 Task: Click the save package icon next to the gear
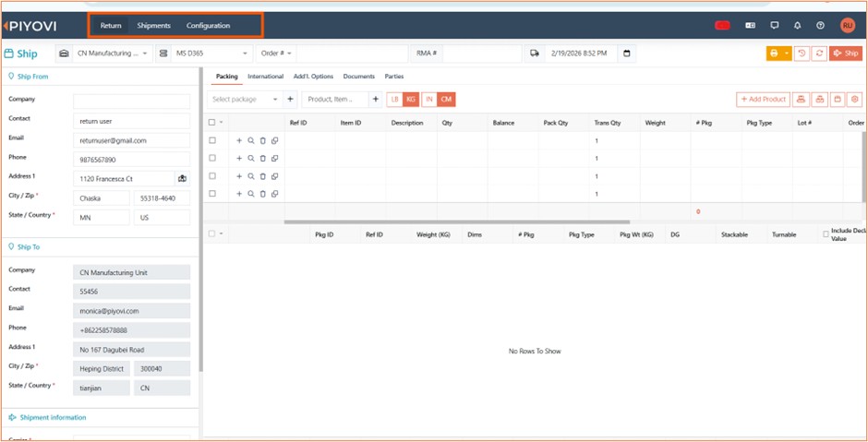point(837,99)
